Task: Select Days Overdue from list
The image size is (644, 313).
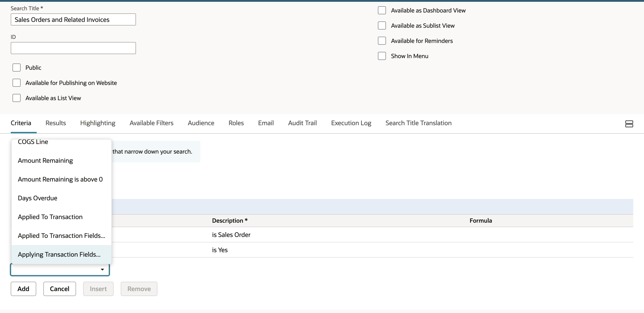Action: [61, 198]
